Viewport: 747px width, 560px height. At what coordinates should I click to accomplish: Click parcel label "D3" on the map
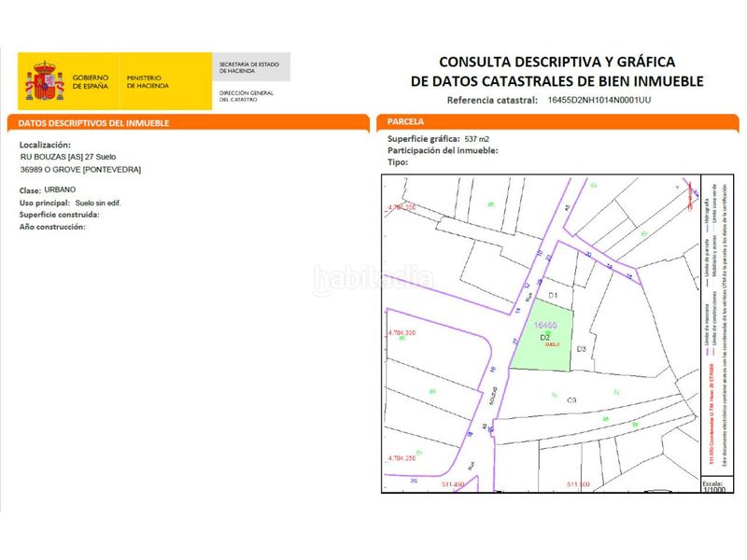tap(581, 349)
